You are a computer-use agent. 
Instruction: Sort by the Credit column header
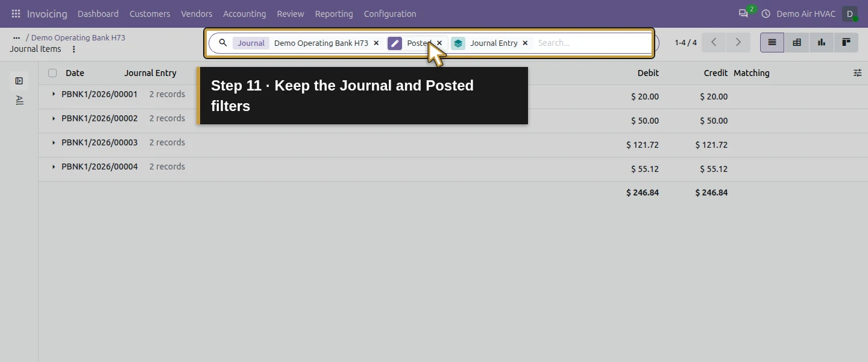click(x=715, y=73)
